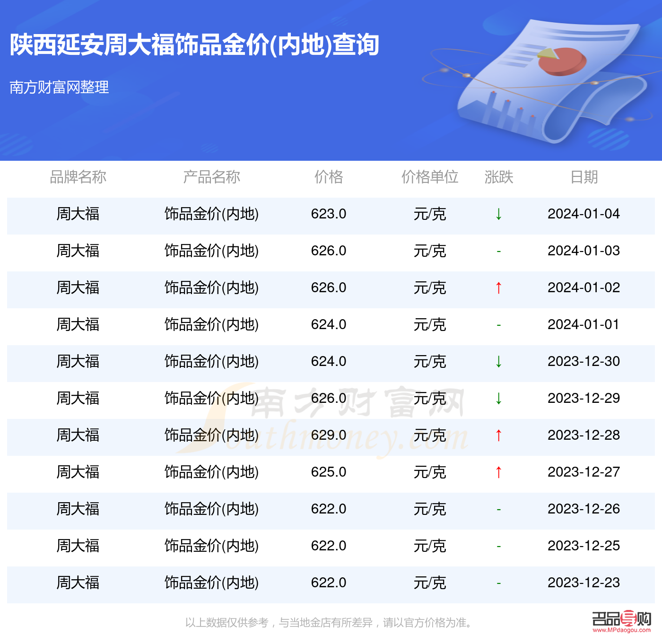Click the 价格 column header

pos(329,177)
